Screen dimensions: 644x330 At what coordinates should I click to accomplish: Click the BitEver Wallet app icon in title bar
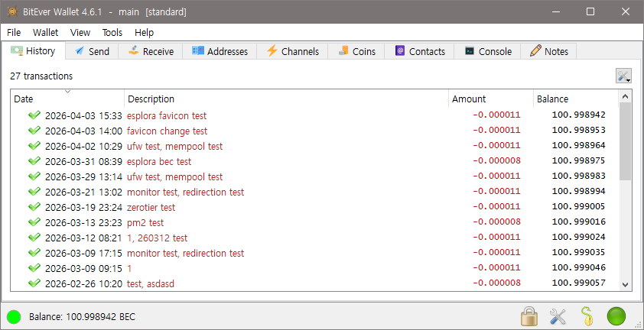[11, 11]
